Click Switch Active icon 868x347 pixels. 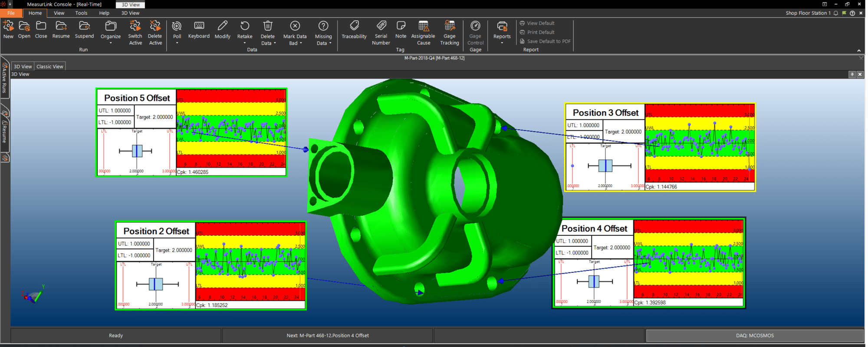[x=135, y=33]
